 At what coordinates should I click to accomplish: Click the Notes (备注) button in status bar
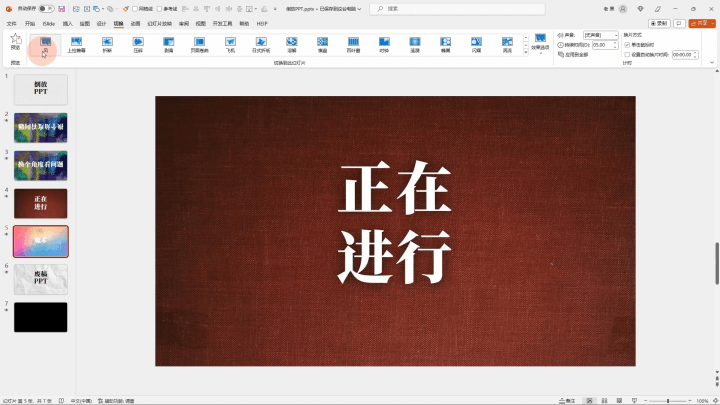pos(567,401)
